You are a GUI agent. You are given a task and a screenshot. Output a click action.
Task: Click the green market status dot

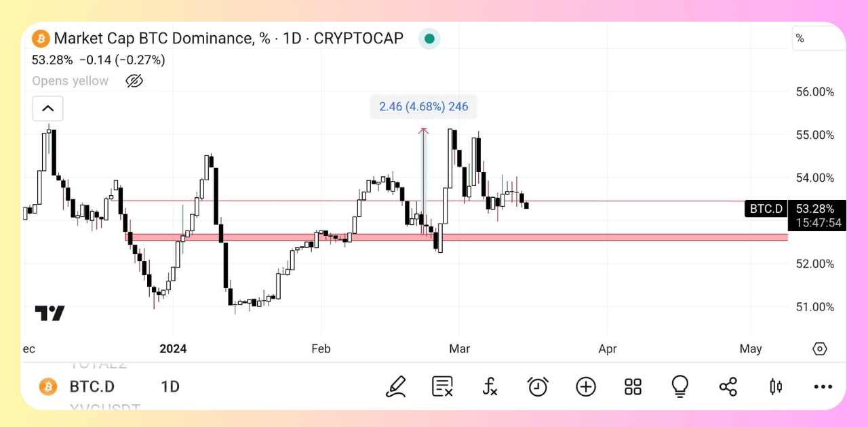429,39
